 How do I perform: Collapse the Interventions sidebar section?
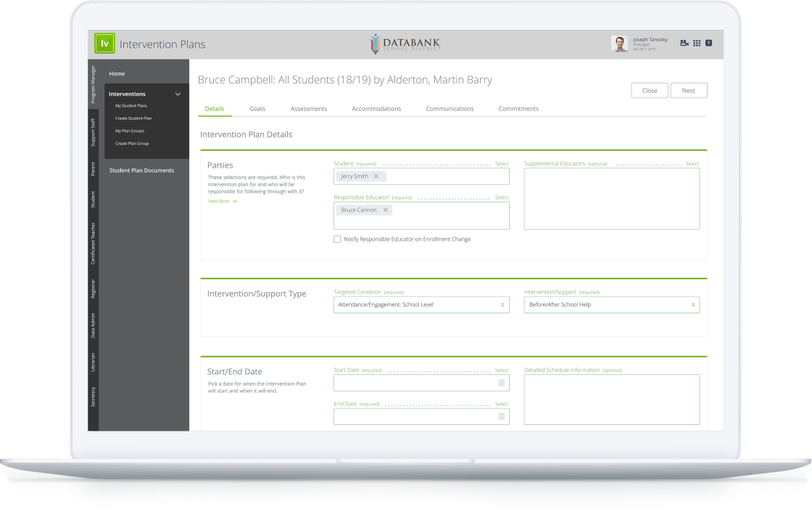pos(177,94)
